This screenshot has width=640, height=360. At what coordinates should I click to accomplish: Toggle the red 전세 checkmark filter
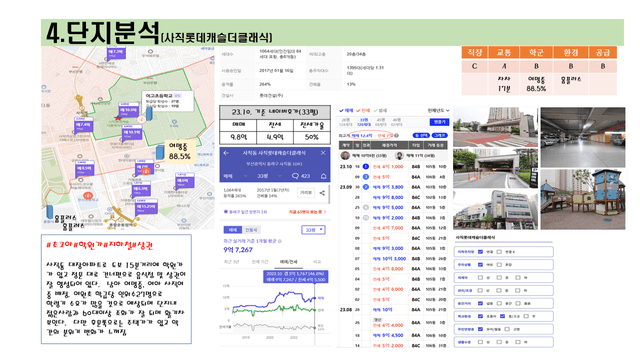point(363,110)
